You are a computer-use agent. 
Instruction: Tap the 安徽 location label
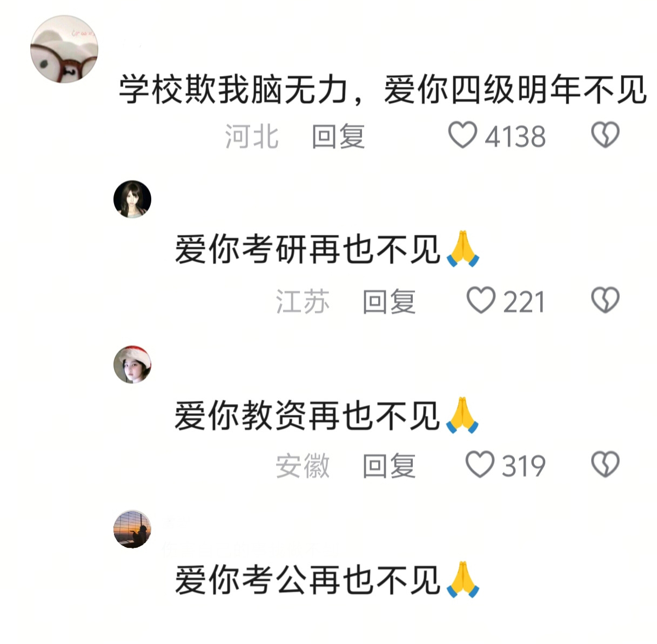(303, 466)
